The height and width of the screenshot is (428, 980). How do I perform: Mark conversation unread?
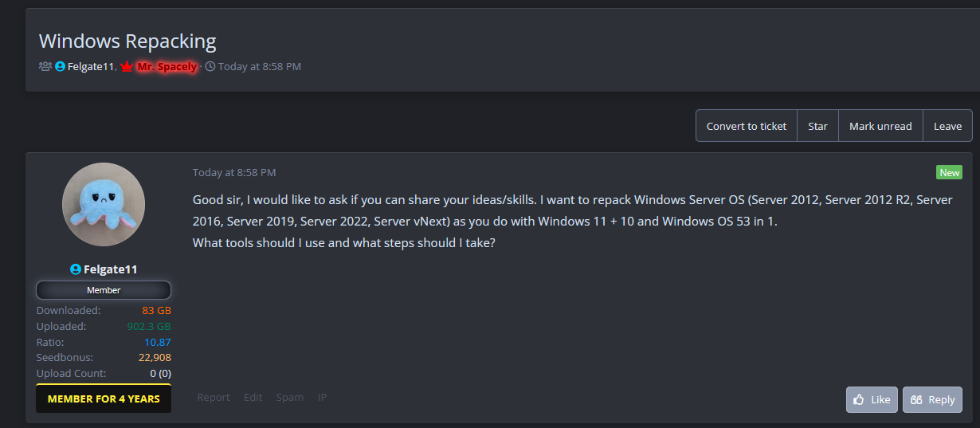[880, 126]
